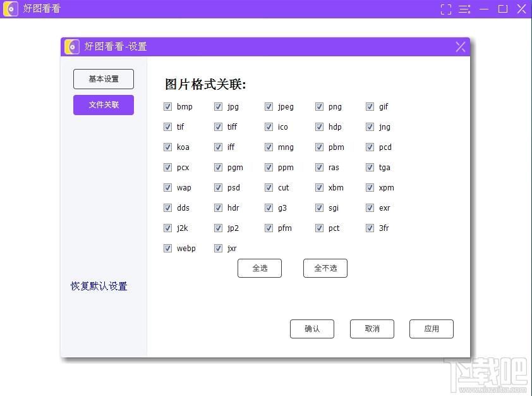532x396 pixels.
Task: Toggle the dds format checkbox
Action: (167, 208)
